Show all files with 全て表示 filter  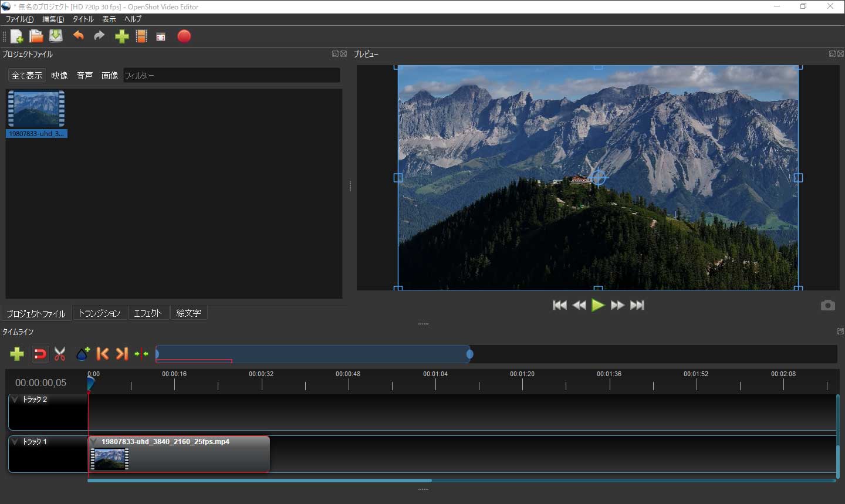[27, 76]
